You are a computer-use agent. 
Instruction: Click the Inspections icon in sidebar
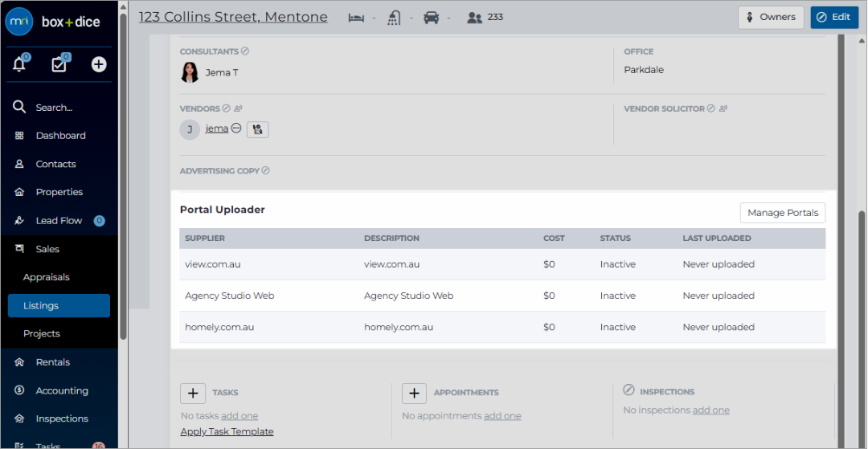click(19, 418)
